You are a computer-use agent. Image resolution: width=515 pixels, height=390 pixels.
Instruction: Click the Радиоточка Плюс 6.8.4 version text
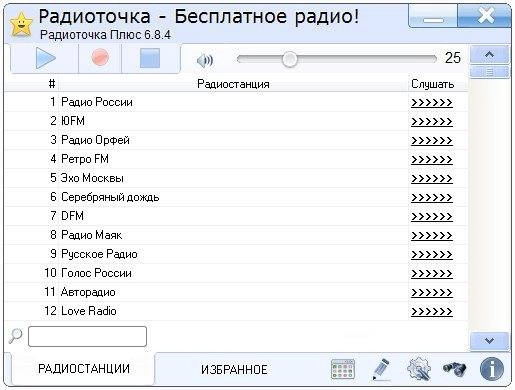(105, 34)
